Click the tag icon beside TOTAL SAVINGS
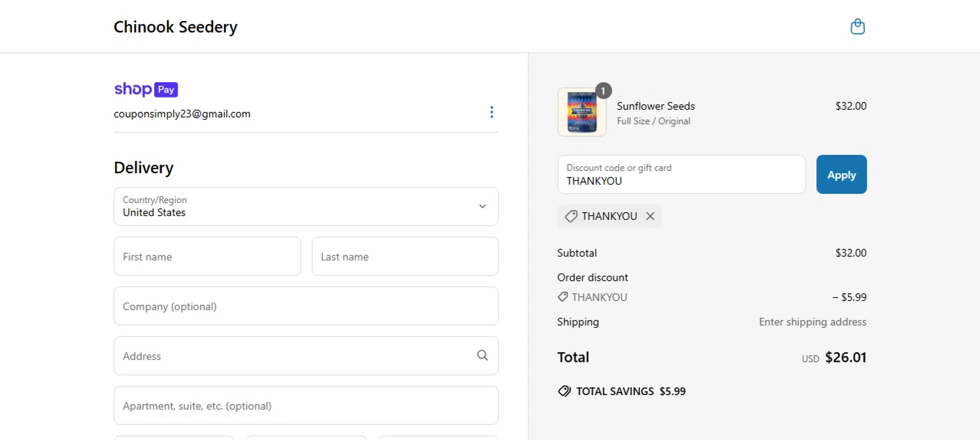Viewport: 980px width, 440px height. [564, 392]
